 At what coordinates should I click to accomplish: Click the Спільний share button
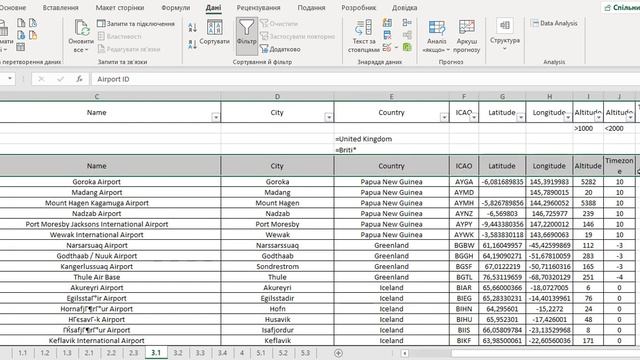(622, 8)
